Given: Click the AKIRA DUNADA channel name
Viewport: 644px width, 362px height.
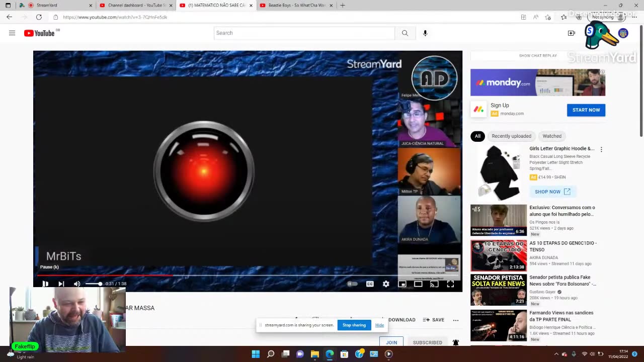Looking at the screenshot, I should click(543, 257).
